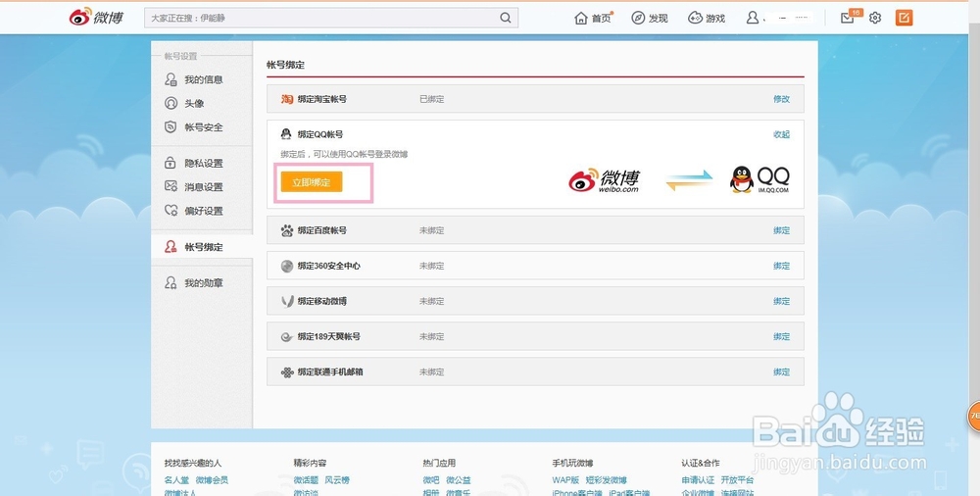Collapse QQ binding section via 收起
Viewport: 980px width, 496px height.
[x=781, y=134]
